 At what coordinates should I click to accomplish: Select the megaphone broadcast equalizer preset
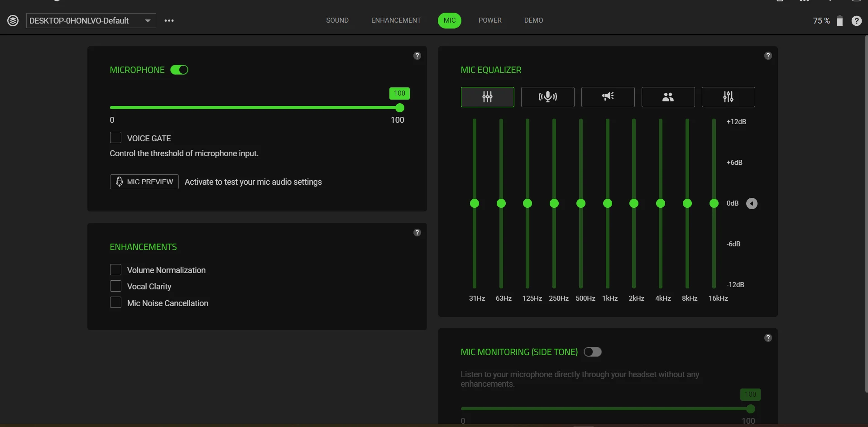point(608,97)
